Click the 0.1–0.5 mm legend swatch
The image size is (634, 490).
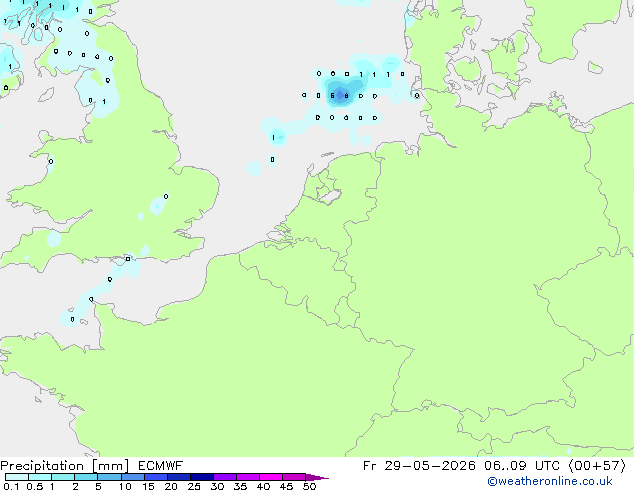(x=17, y=477)
